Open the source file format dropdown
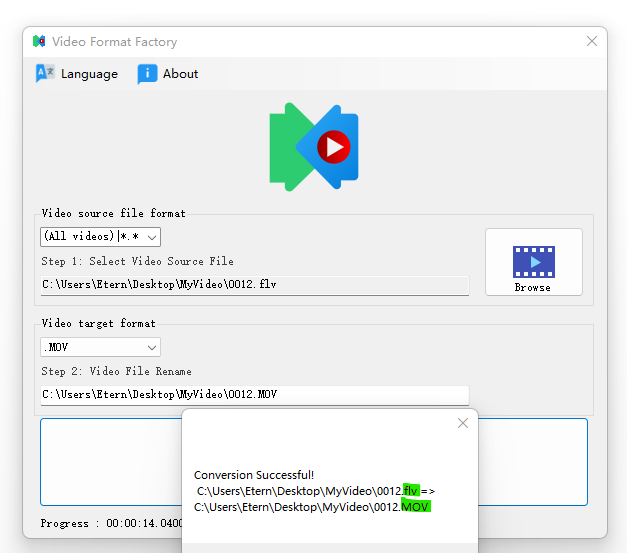Viewport: 627px width, 553px height. pyautogui.click(x=100, y=237)
